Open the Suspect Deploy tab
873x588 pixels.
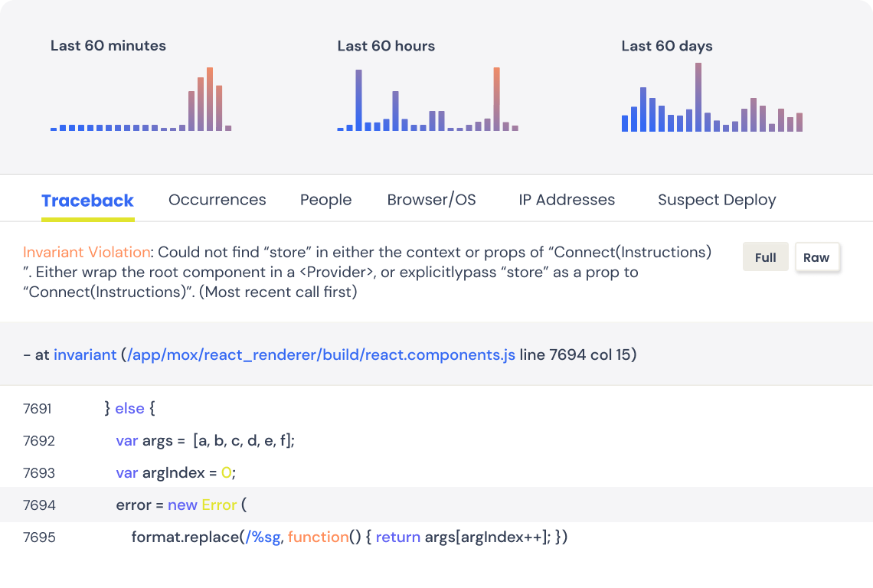[x=717, y=200]
